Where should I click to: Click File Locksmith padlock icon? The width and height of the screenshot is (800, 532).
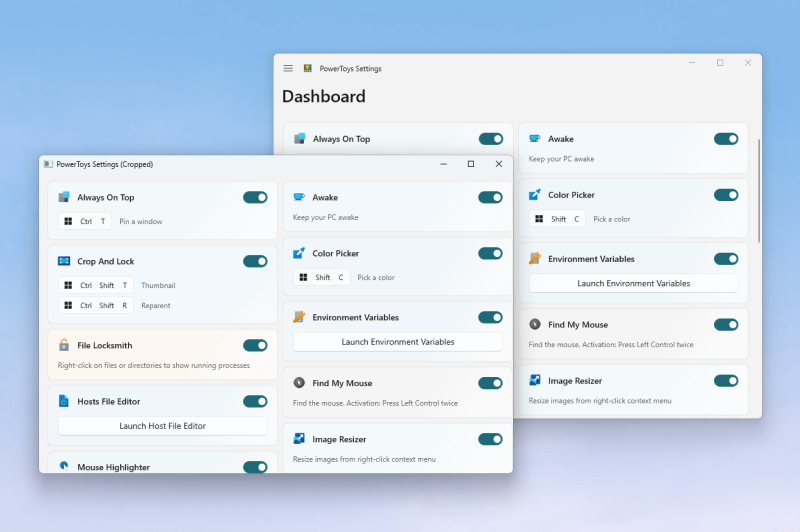click(64, 345)
